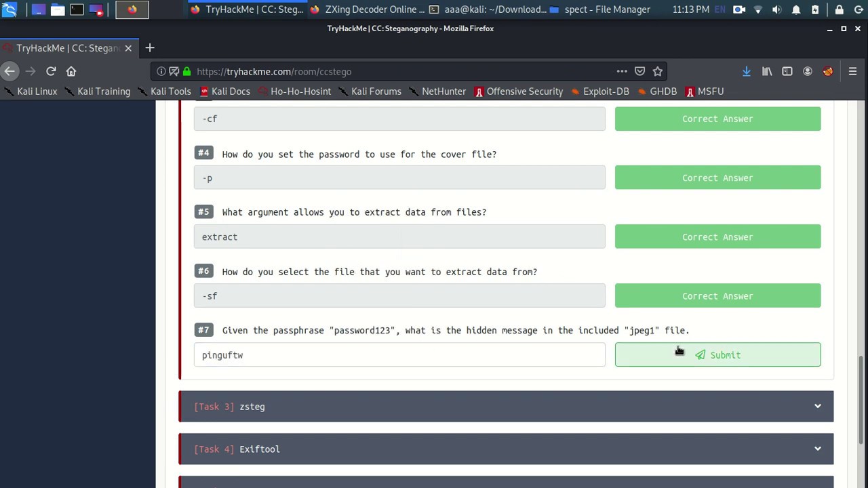
Task: Click the screen recorder launcher in the panel
Action: (x=96, y=9)
